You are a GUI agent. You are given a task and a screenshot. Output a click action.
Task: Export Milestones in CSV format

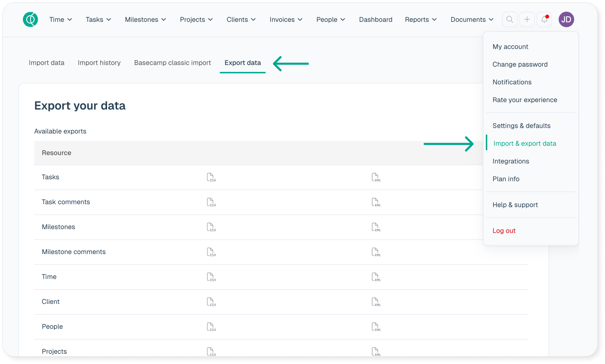[211, 227]
